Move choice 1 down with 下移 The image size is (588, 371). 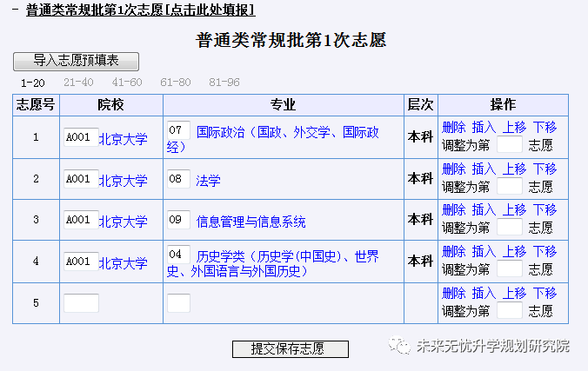545,128
